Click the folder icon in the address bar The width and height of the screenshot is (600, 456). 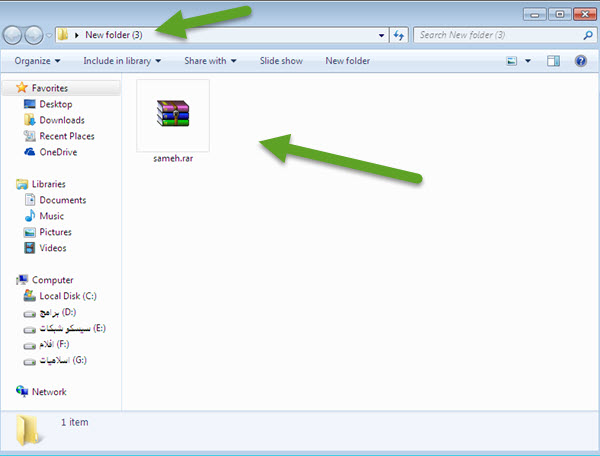[63, 35]
